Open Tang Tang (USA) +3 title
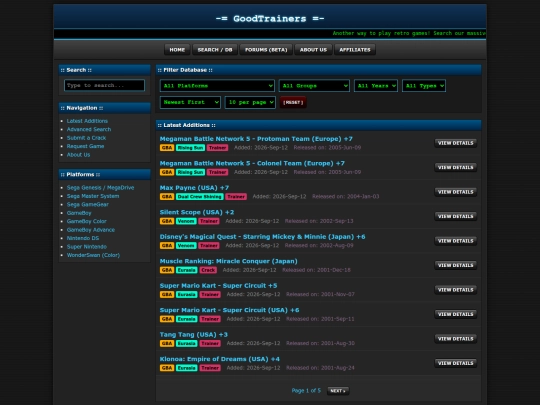The image size is (540, 405). (194, 334)
